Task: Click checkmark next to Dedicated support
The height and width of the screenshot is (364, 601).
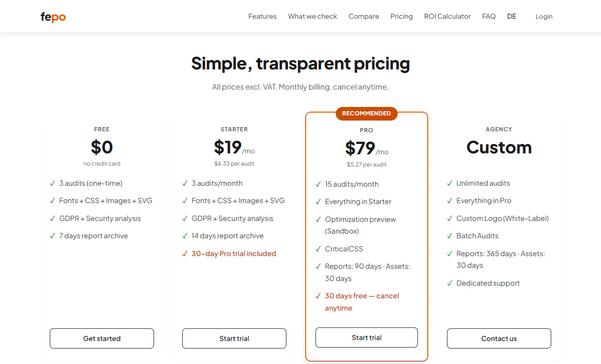Action: pos(450,283)
